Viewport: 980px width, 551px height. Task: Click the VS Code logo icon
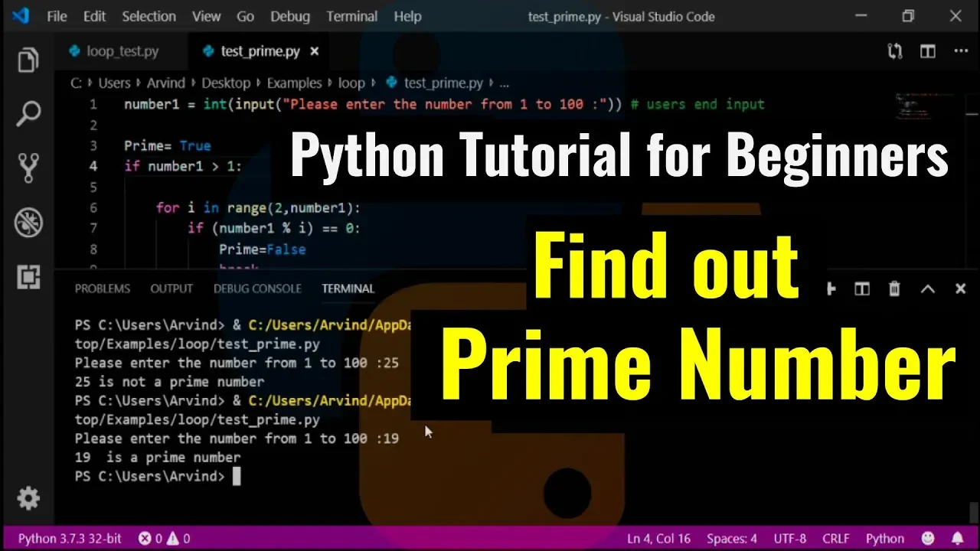coord(21,15)
